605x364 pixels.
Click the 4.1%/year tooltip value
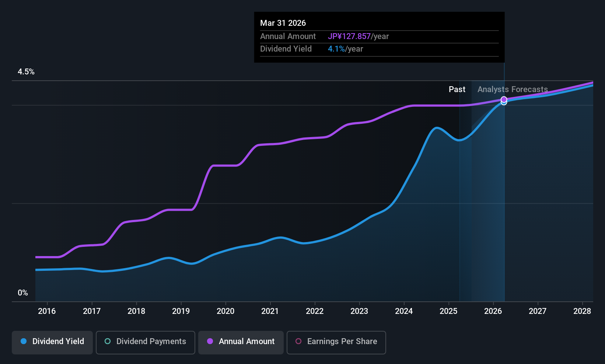point(346,49)
